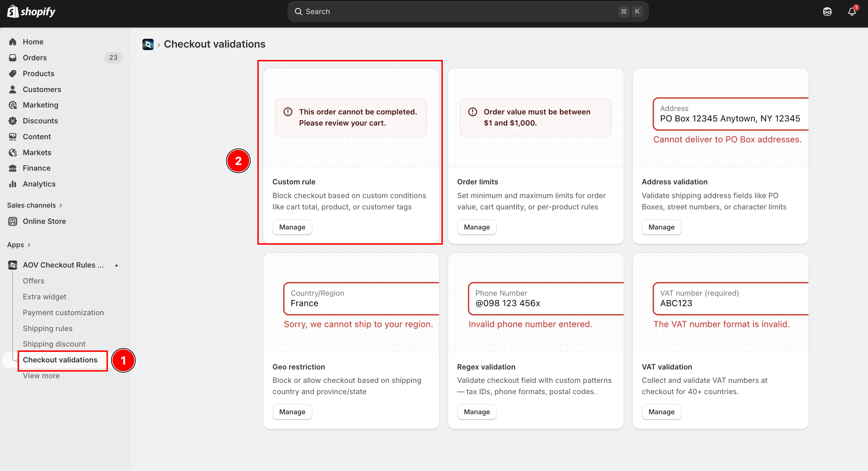Select Extra widget submenu item
Screen dimensions: 868x471
click(x=44, y=297)
